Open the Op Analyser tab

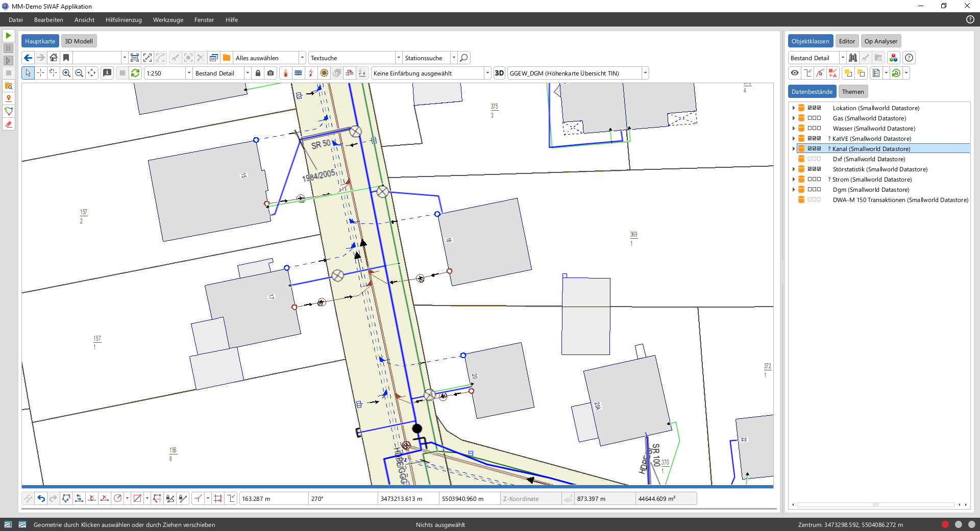(x=880, y=41)
